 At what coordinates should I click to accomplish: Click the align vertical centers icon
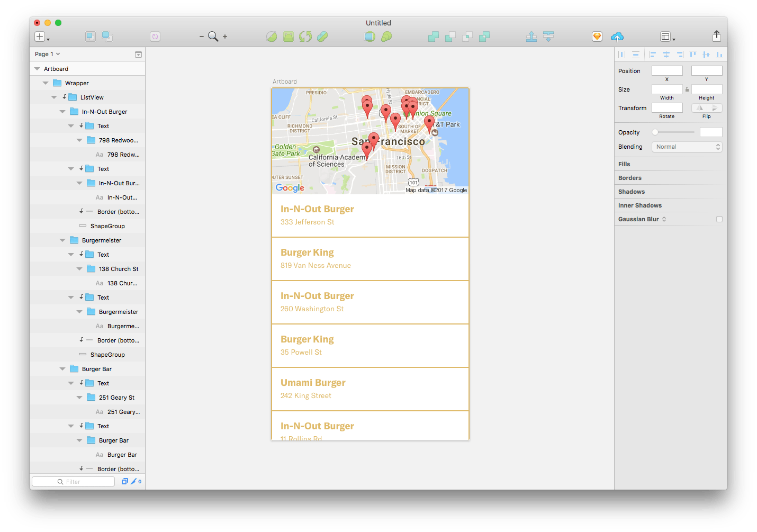point(706,55)
